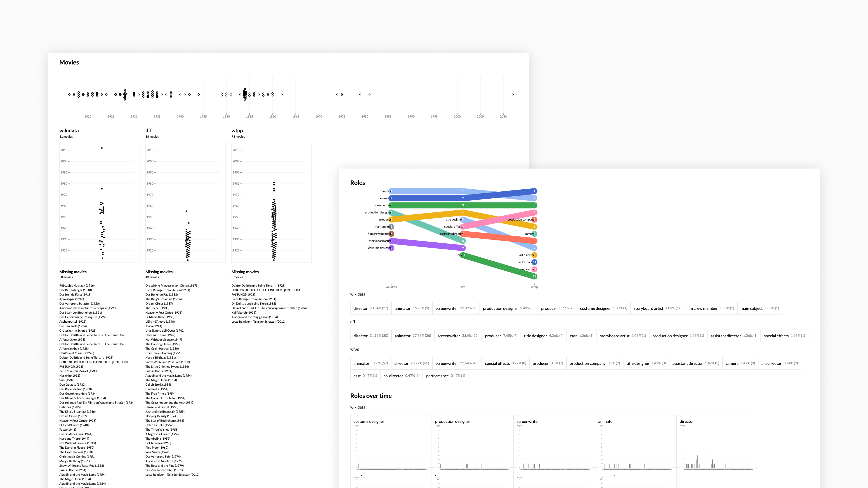Viewport: 868px width, 488px height.
Task: Click the dff 'screenwriter 23.4% (22)' tag
Action: click(x=458, y=336)
